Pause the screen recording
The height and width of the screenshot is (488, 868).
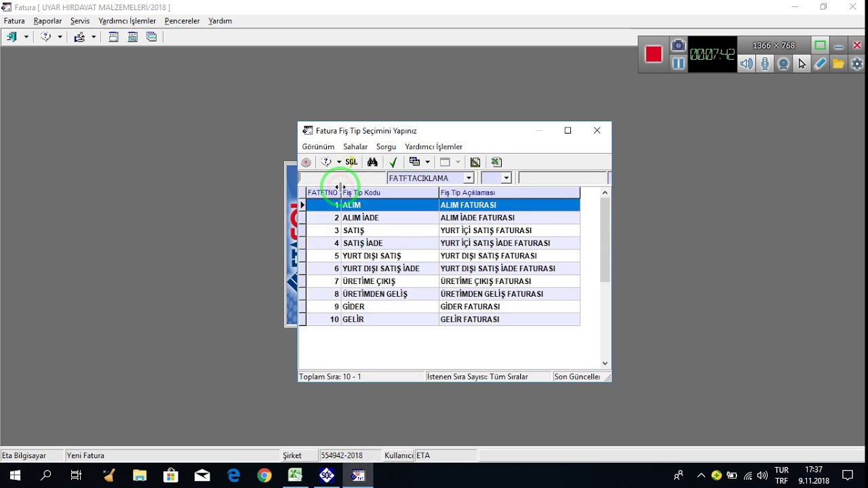point(678,64)
